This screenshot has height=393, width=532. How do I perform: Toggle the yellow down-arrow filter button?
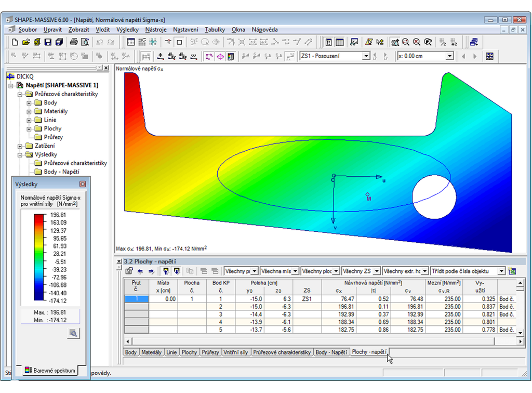coord(177,271)
